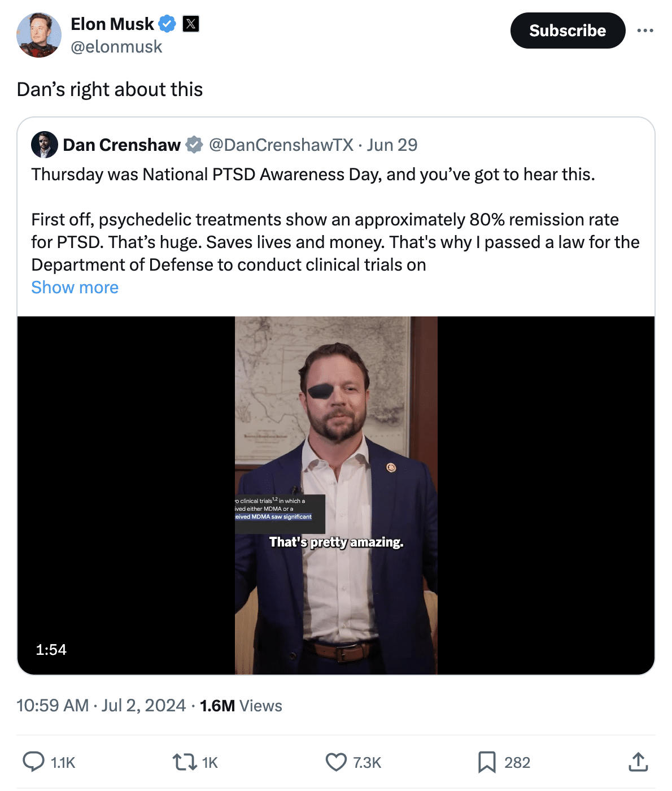Play the Dan Crenshaw video
Viewport: 672px width, 791px height.
point(336,496)
